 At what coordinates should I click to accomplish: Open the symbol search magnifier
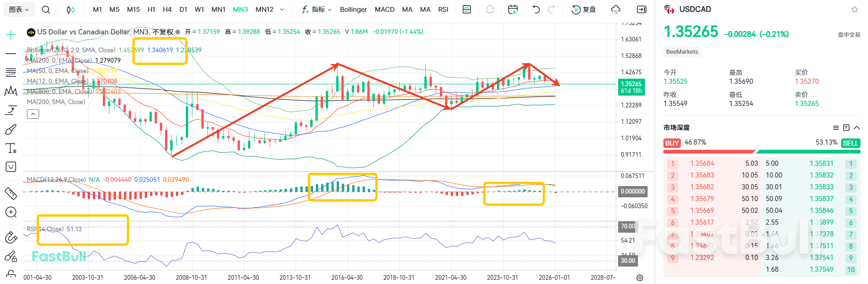click(46, 9)
